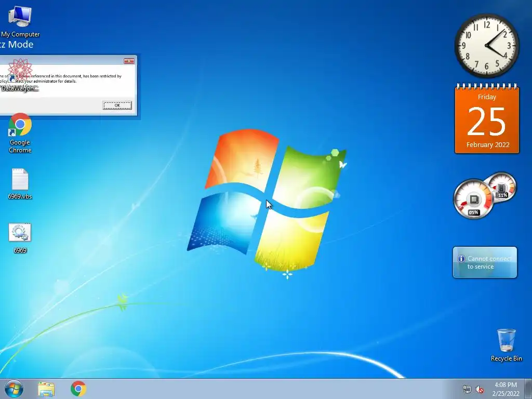The width and height of the screenshot is (532, 399).
Task: Click the memory usage 11% dial
Action: click(501, 187)
